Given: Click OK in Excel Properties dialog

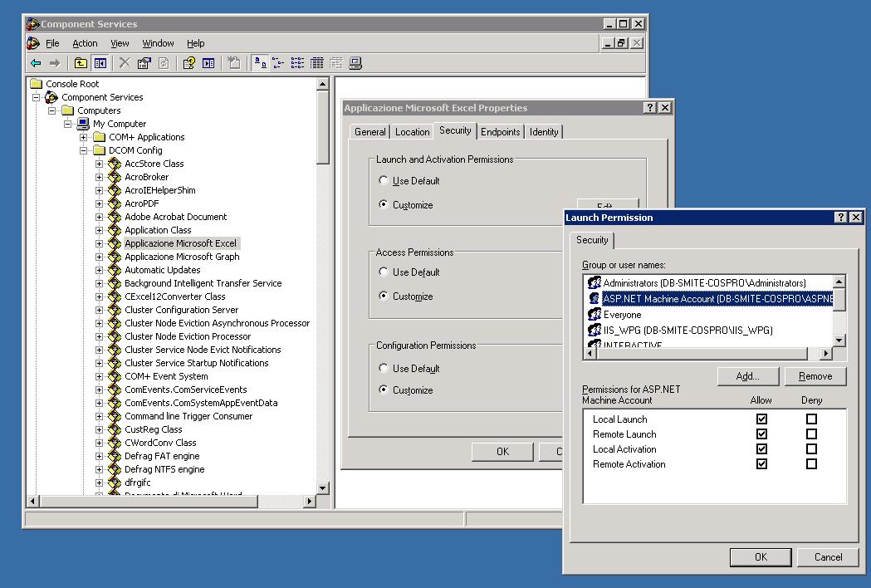Looking at the screenshot, I should pyautogui.click(x=502, y=452).
